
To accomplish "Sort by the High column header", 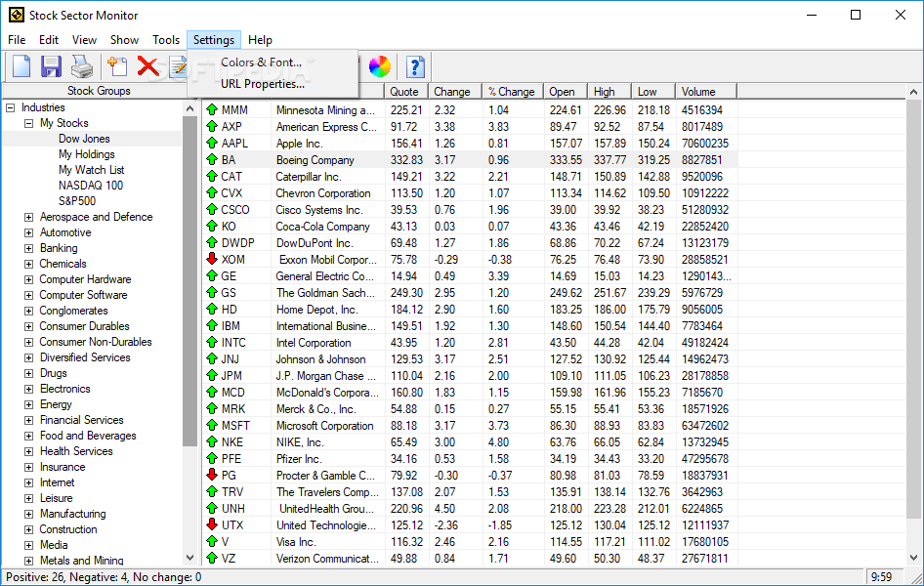I will click(609, 91).
